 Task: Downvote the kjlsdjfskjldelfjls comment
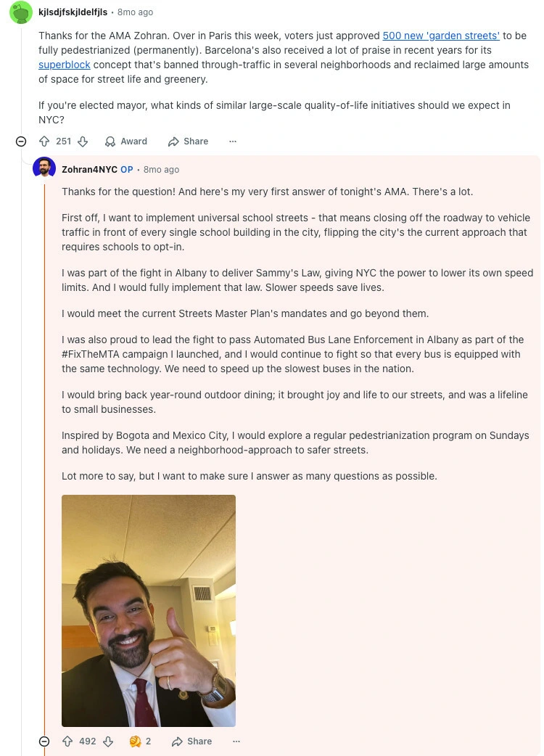pyautogui.click(x=83, y=141)
